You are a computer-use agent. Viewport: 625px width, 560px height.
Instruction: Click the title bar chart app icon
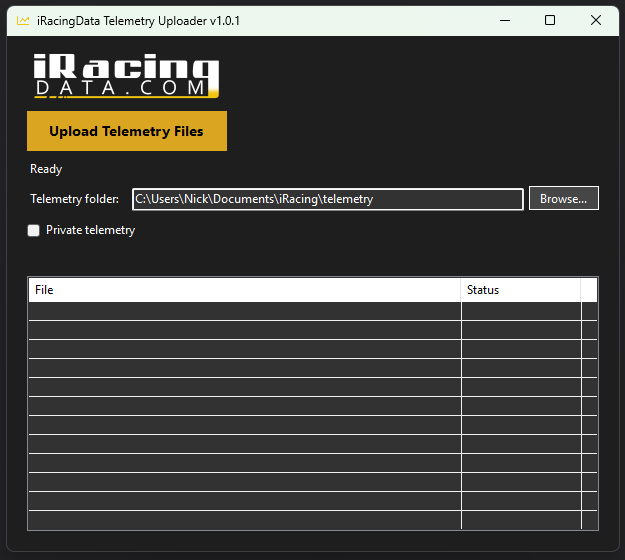tap(23, 20)
